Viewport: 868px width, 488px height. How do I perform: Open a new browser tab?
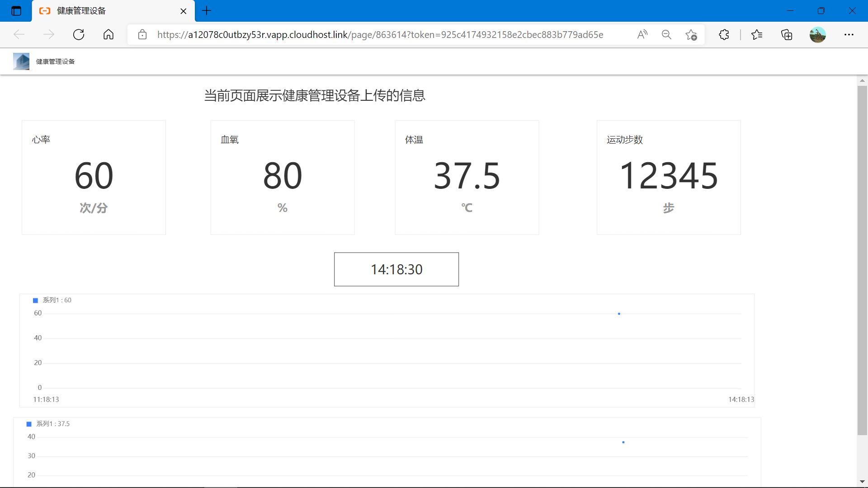click(207, 11)
